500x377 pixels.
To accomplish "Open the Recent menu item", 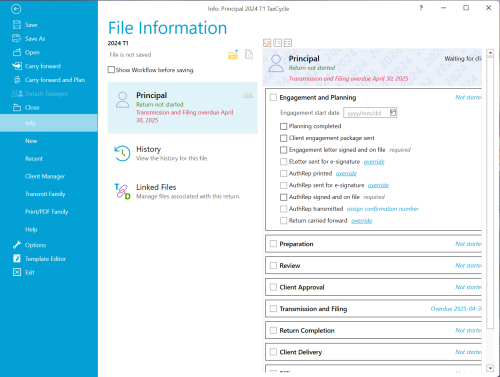I will point(34,158).
